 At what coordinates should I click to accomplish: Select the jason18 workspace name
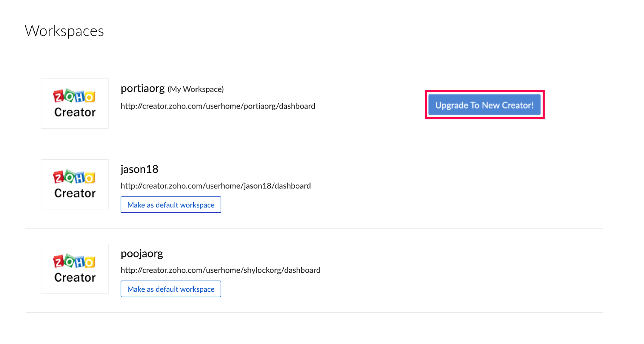coord(140,169)
